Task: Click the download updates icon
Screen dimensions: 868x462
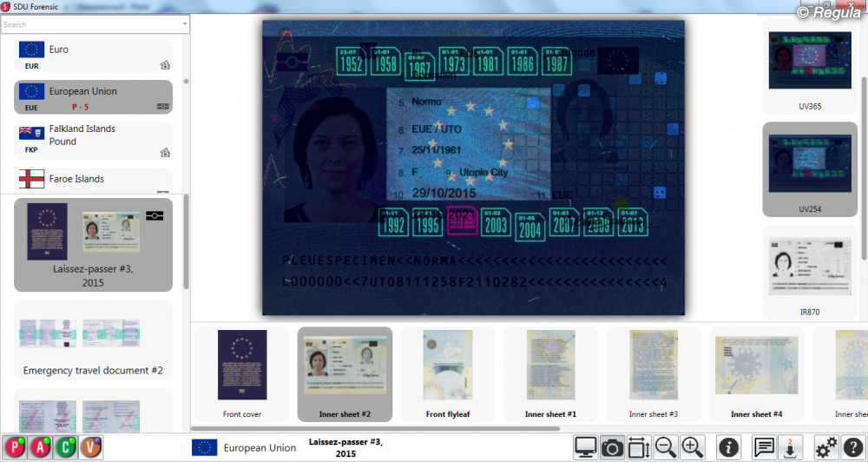Action: coord(790,447)
